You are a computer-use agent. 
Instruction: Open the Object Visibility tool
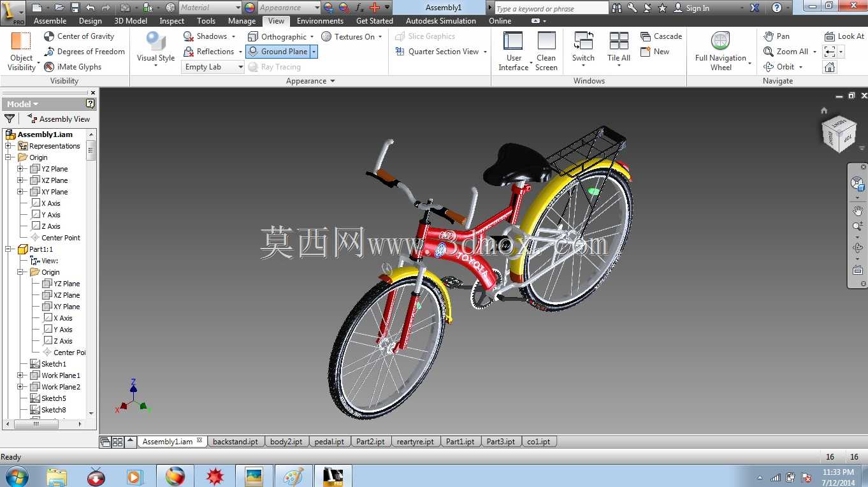tap(21, 51)
